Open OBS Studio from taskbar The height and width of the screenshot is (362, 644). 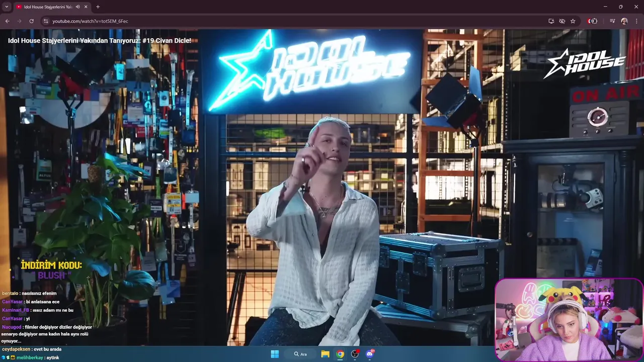(x=355, y=354)
